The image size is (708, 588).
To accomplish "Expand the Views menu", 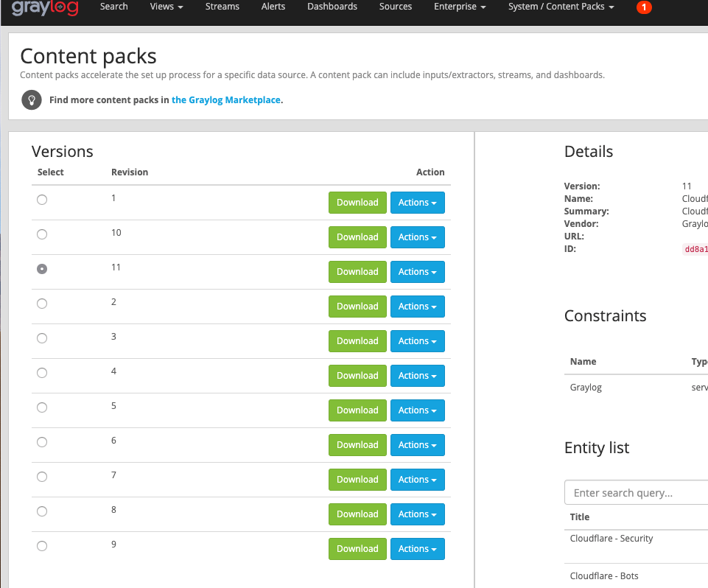I will coord(167,7).
